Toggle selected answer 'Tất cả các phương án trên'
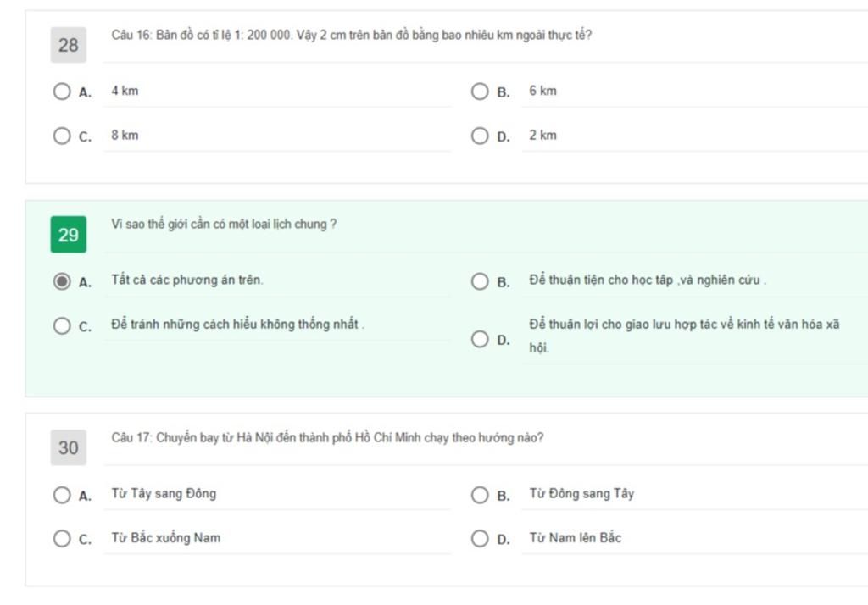 (x=62, y=281)
